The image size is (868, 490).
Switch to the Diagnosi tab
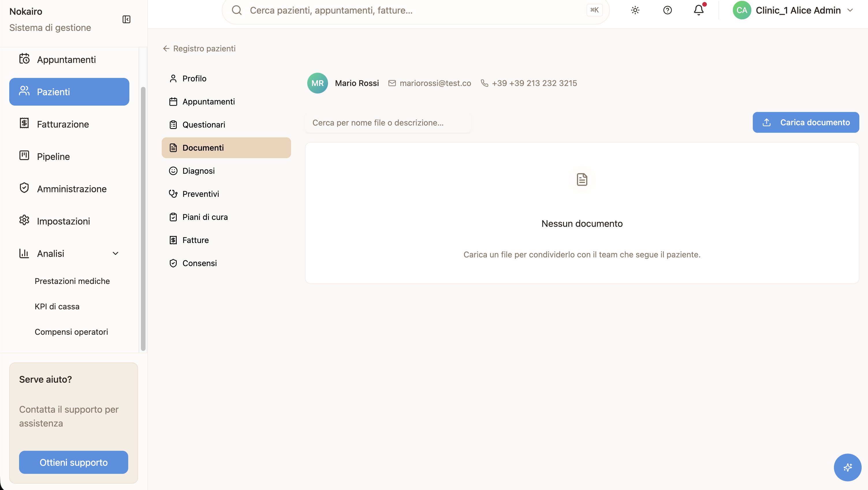click(x=226, y=171)
